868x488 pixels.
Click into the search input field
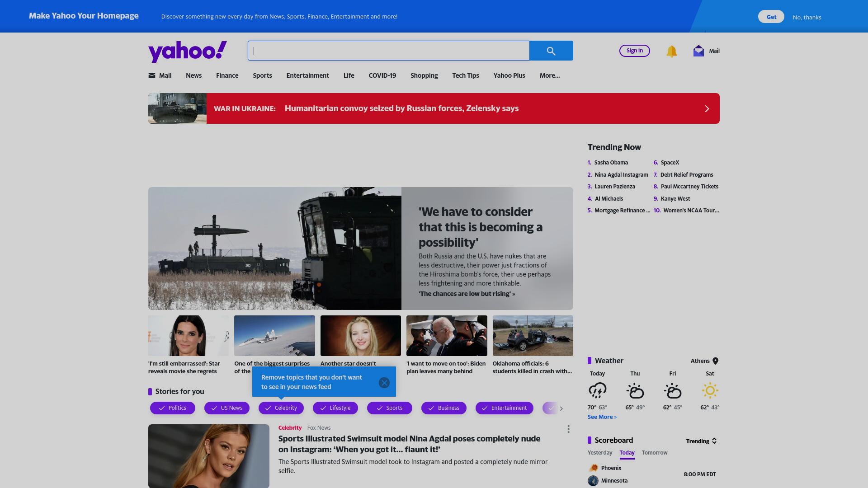[389, 51]
